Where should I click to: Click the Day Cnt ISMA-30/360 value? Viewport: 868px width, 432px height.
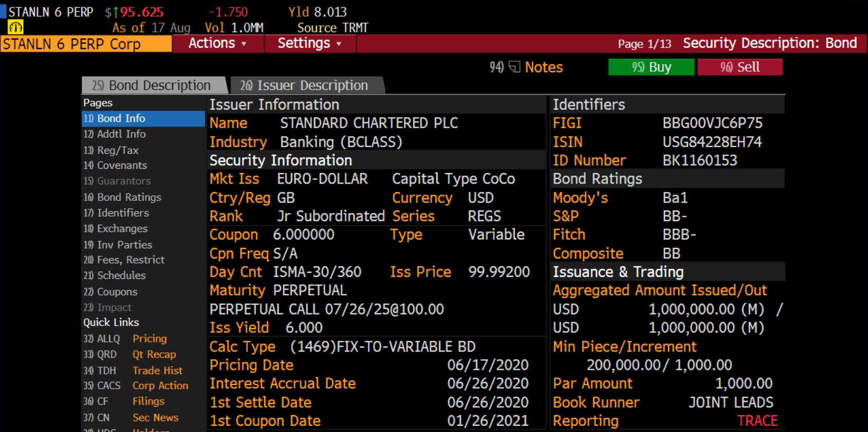(317, 272)
